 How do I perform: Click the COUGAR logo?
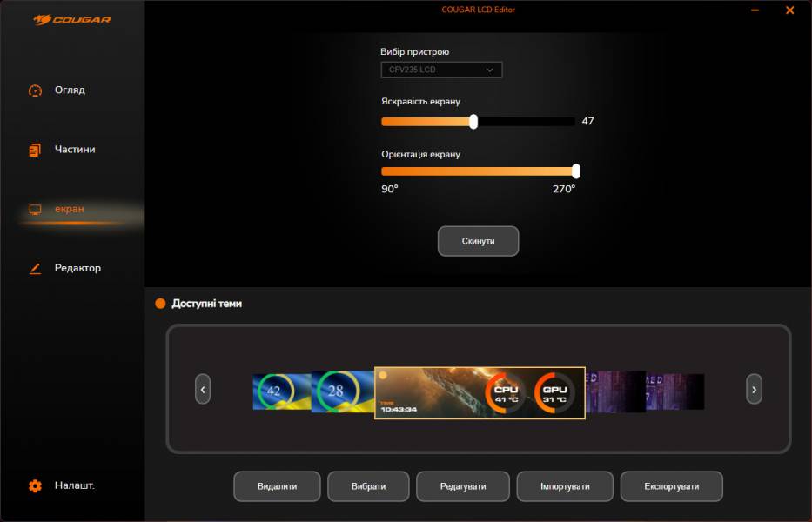pos(72,19)
